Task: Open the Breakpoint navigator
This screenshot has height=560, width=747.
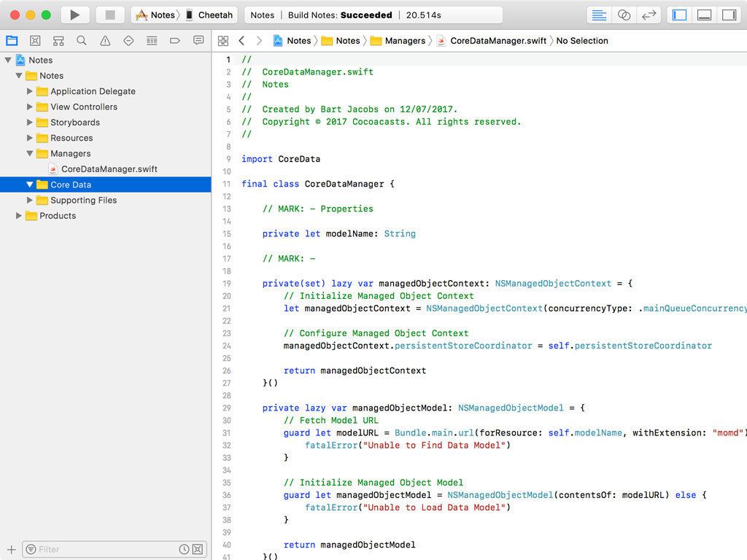Action: click(x=175, y=41)
